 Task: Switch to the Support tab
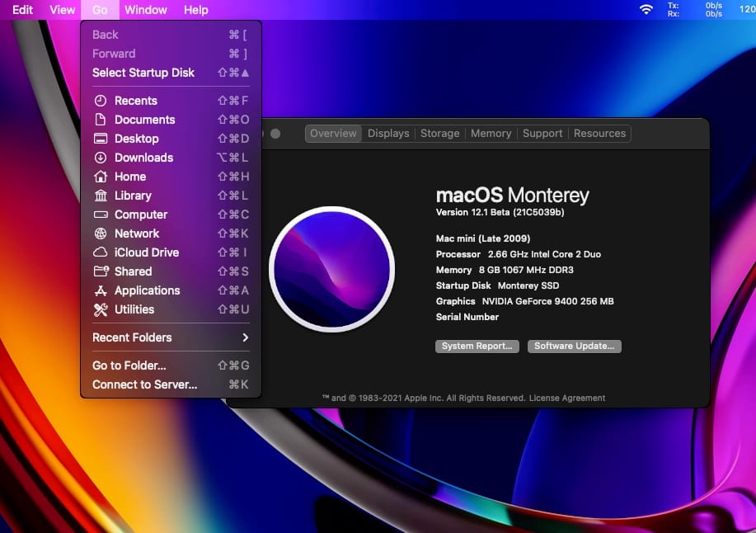(542, 134)
